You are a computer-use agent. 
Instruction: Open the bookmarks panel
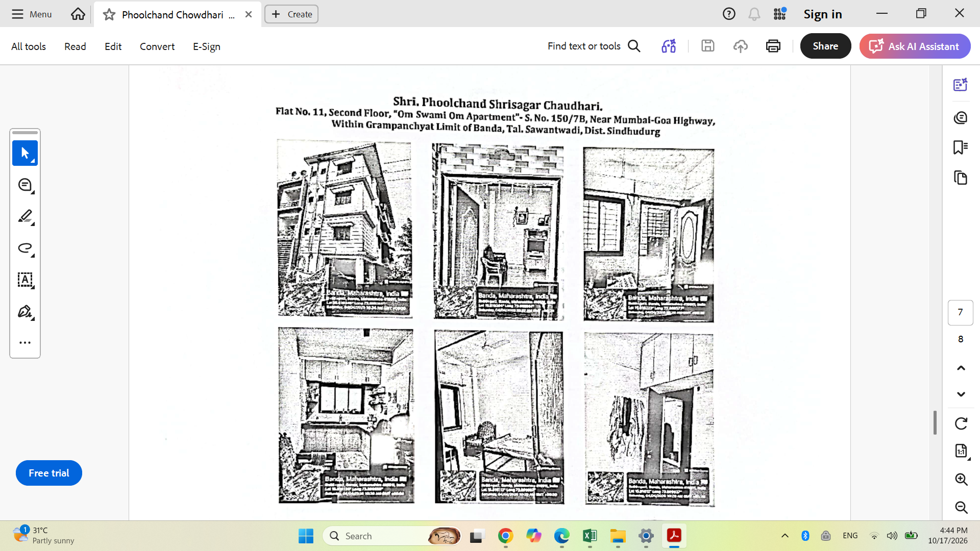961,147
